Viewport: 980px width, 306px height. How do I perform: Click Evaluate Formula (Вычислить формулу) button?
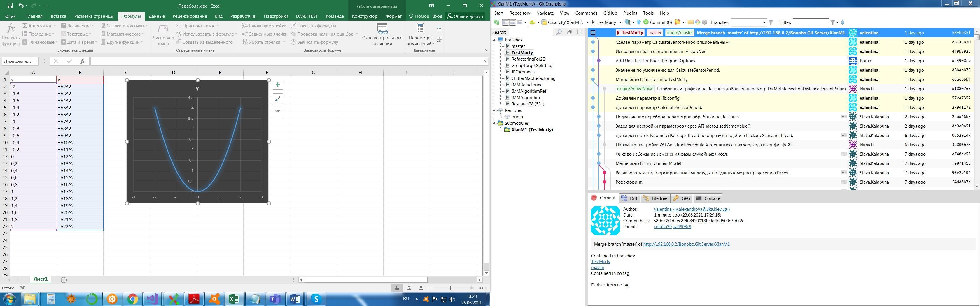click(314, 42)
